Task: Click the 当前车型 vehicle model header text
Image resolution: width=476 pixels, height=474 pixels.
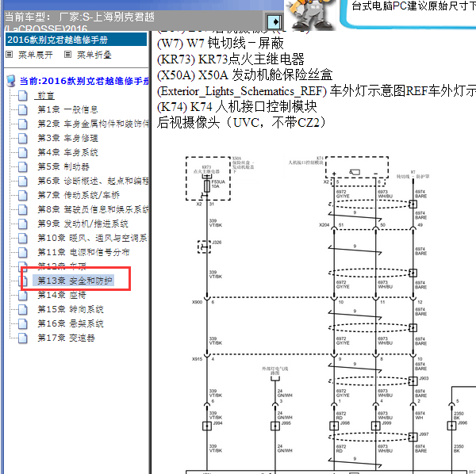Action: pyautogui.click(x=79, y=21)
